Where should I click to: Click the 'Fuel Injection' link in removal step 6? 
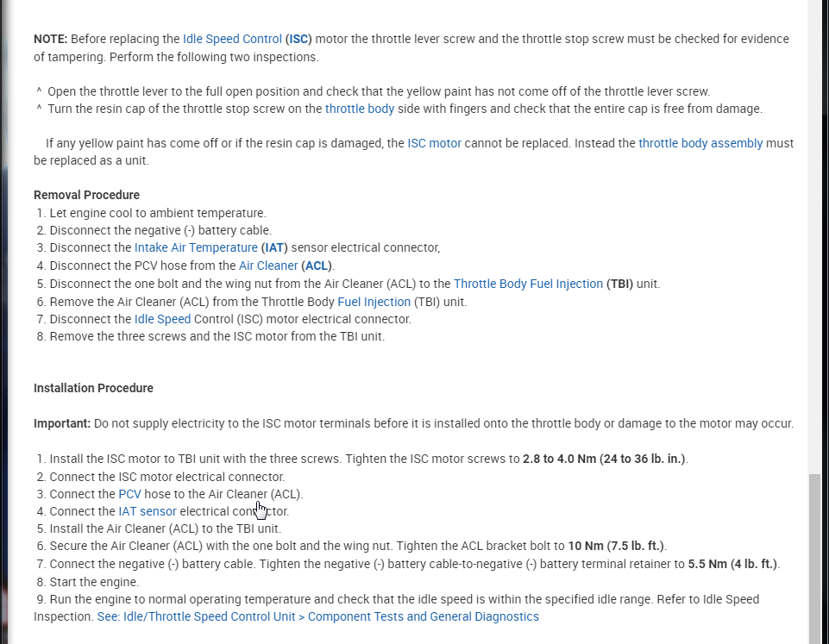coord(374,302)
